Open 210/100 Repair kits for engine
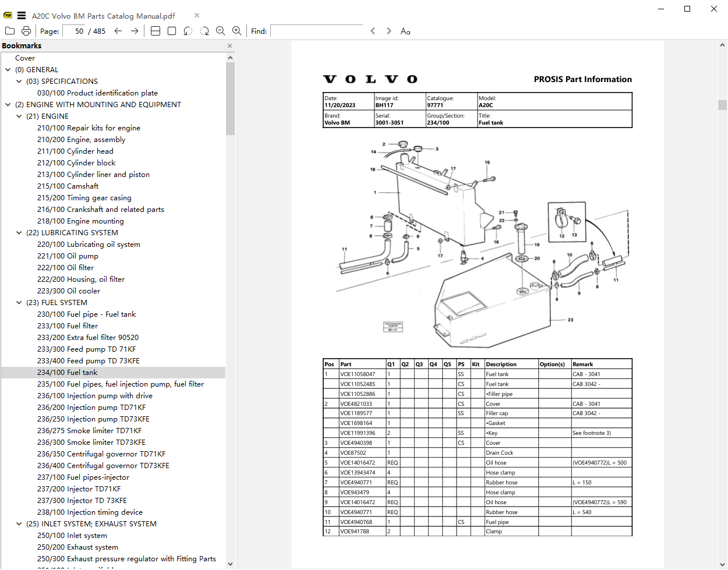 coord(89,128)
